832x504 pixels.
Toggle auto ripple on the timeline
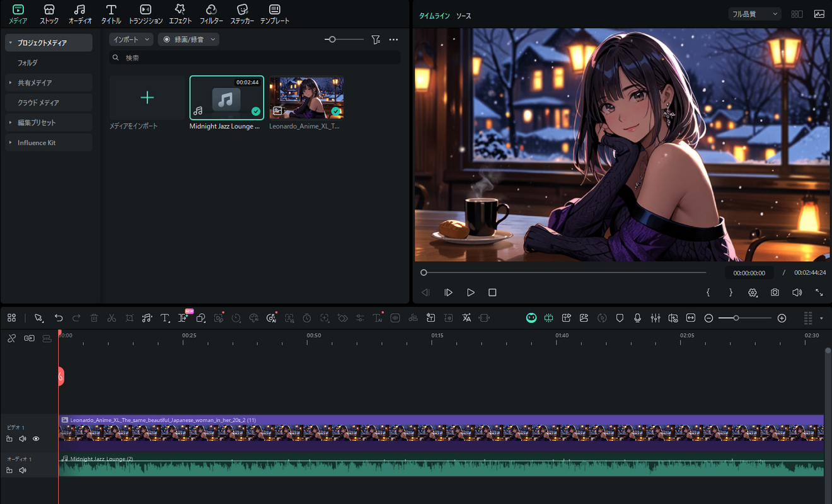[549, 318]
